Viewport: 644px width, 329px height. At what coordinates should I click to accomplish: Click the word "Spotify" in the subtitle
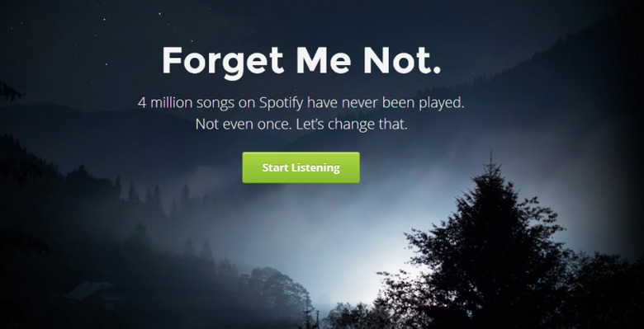pos(282,103)
